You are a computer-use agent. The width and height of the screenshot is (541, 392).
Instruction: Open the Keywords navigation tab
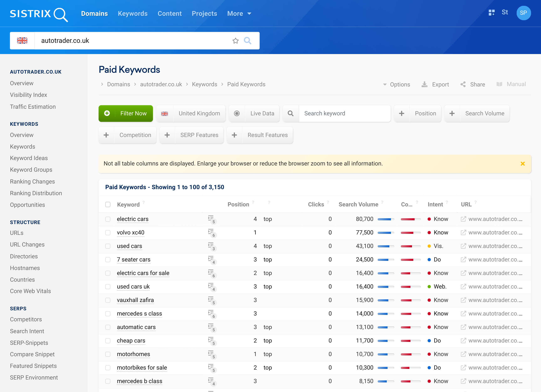point(133,14)
